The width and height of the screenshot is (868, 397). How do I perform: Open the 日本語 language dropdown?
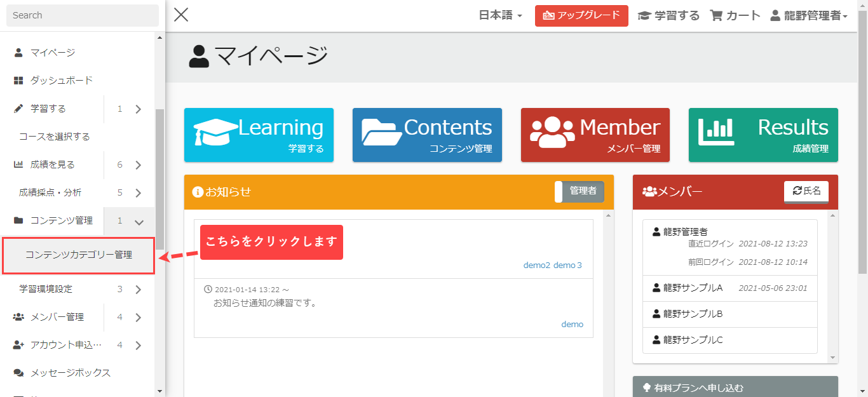[x=500, y=16]
